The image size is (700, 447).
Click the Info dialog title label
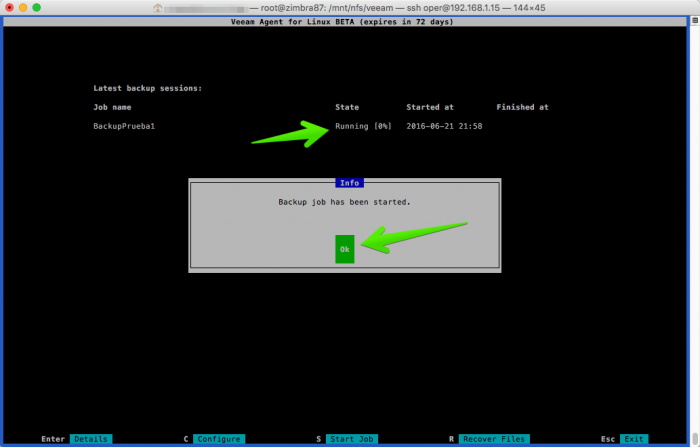pos(350,183)
